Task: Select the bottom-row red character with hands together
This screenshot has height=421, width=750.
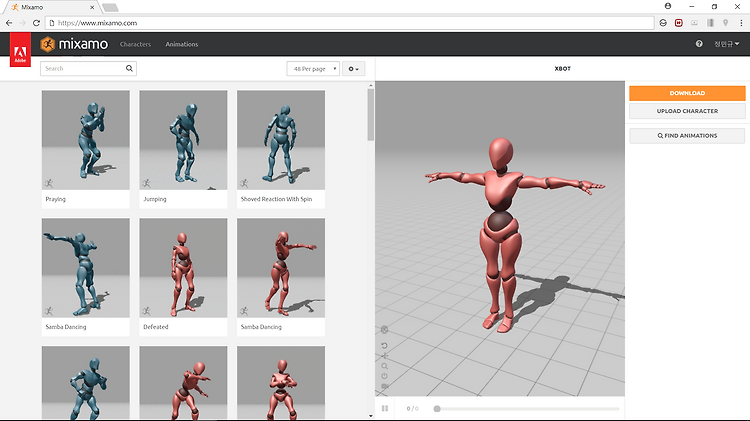Action: [x=281, y=383]
